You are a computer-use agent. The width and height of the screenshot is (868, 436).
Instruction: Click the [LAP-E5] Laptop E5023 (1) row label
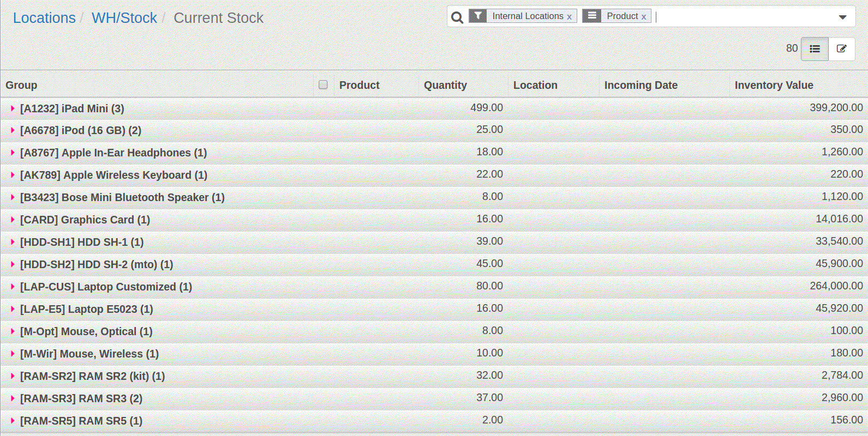click(x=86, y=309)
